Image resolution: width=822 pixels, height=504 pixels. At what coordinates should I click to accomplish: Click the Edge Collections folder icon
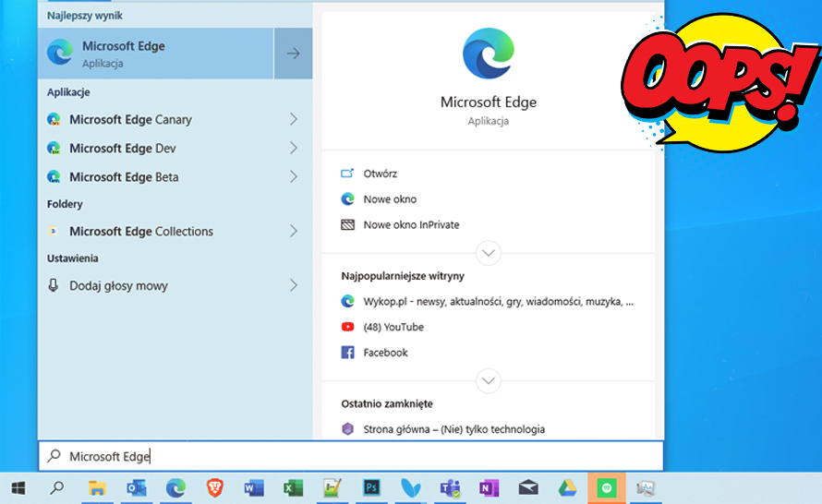(53, 231)
